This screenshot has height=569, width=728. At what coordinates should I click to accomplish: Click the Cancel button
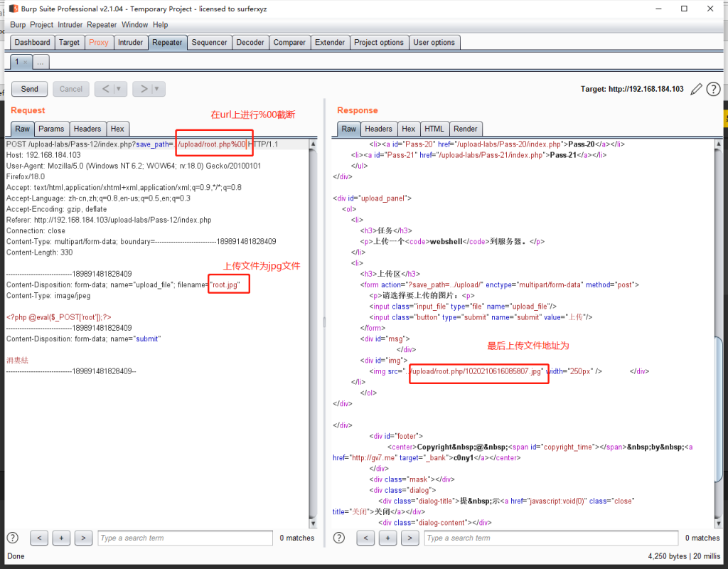click(70, 89)
